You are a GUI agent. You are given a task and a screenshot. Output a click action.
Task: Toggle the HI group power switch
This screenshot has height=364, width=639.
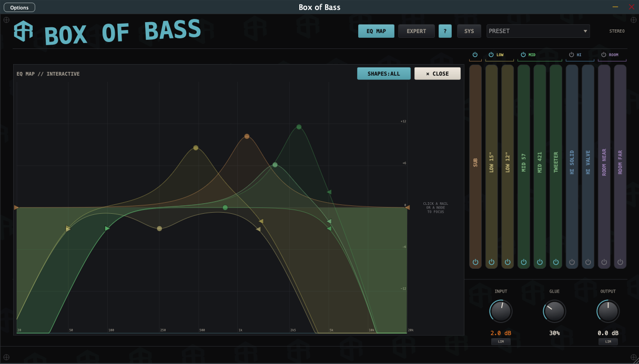[x=572, y=55]
